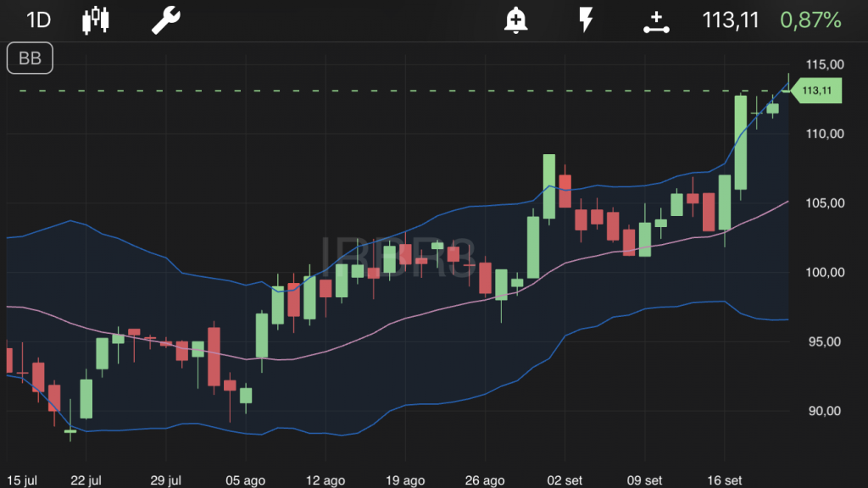The width and height of the screenshot is (868, 488).
Task: Tap the 19 ago date label
Action: click(x=405, y=480)
